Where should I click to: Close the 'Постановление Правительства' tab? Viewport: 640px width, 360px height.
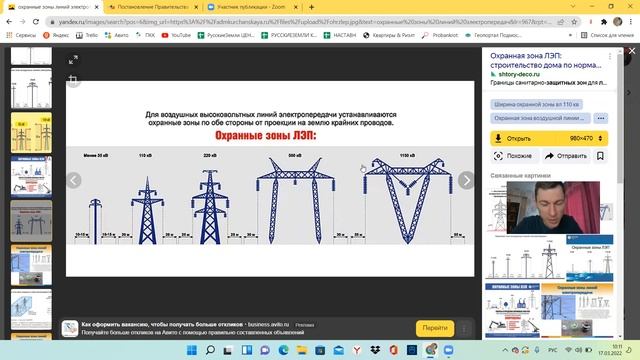196,7
